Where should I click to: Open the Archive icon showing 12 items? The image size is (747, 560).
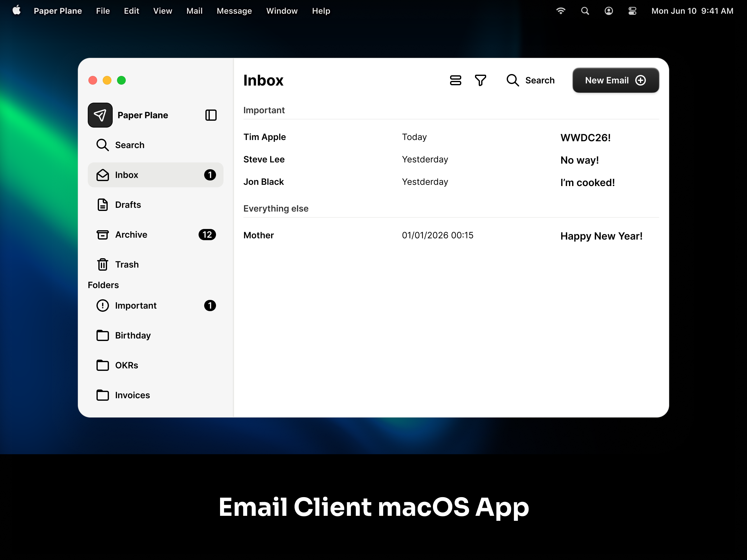(103, 235)
